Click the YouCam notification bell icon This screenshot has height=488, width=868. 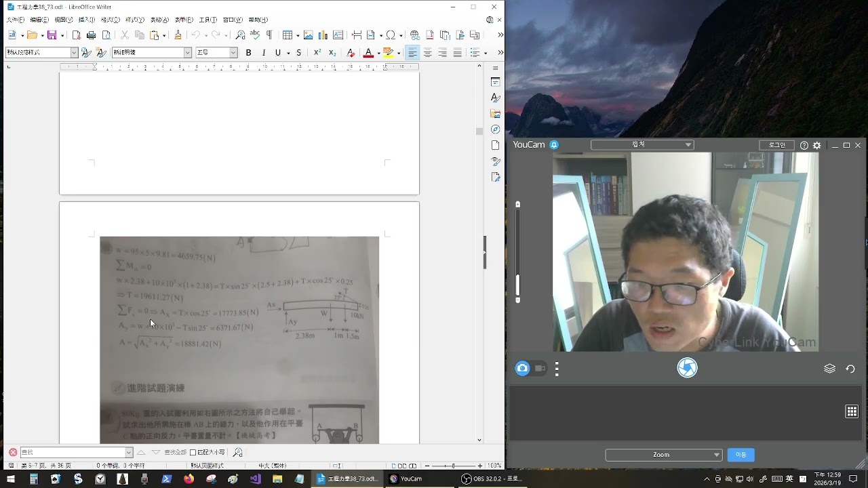pos(554,145)
